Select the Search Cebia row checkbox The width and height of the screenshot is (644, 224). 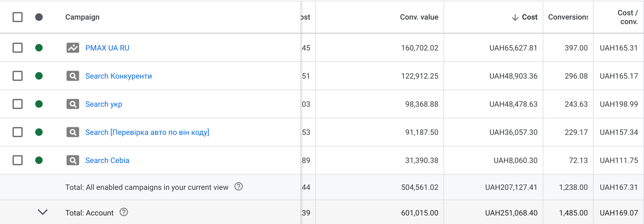18,160
